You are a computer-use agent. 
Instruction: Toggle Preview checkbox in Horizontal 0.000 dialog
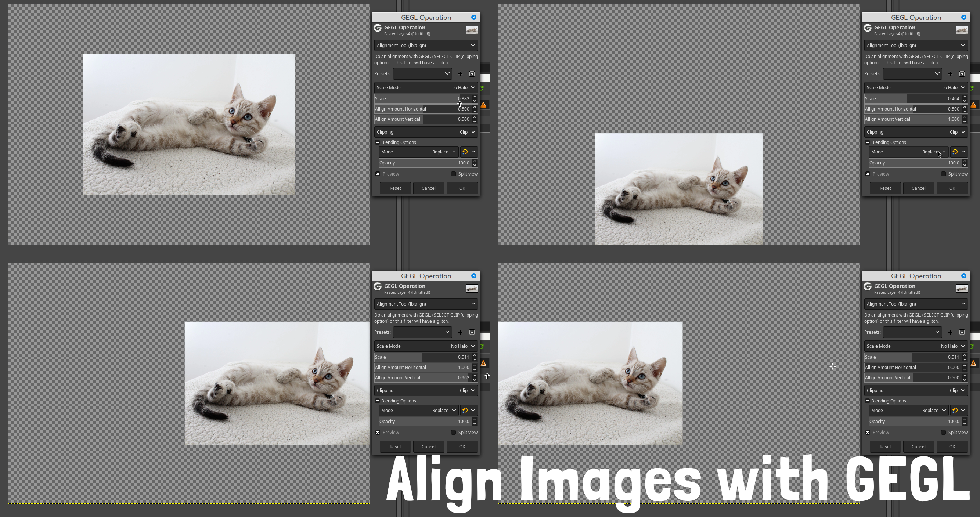point(868,432)
